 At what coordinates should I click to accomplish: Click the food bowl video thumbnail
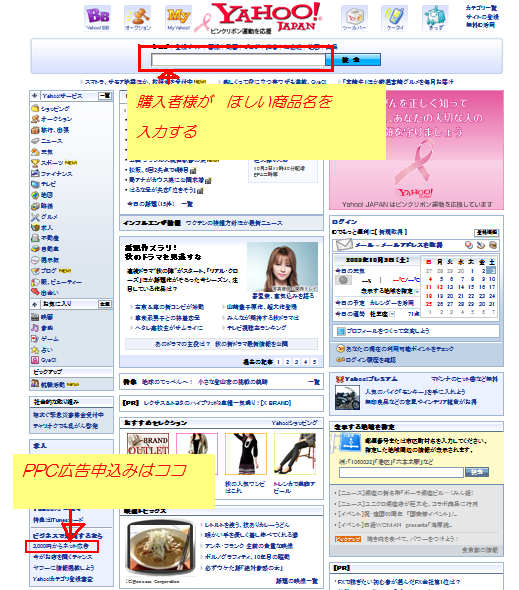(x=161, y=548)
